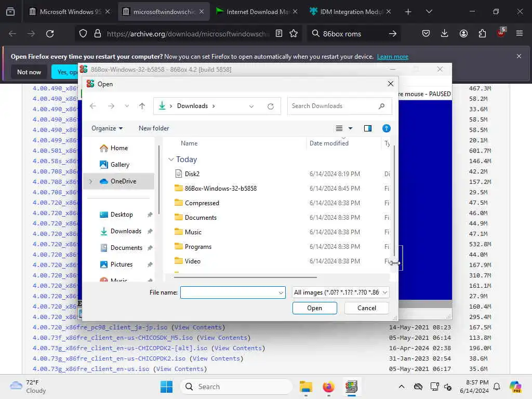Click the tracking protection shield icon
This screenshot has width=532, height=399.
pyautogui.click(x=83, y=34)
